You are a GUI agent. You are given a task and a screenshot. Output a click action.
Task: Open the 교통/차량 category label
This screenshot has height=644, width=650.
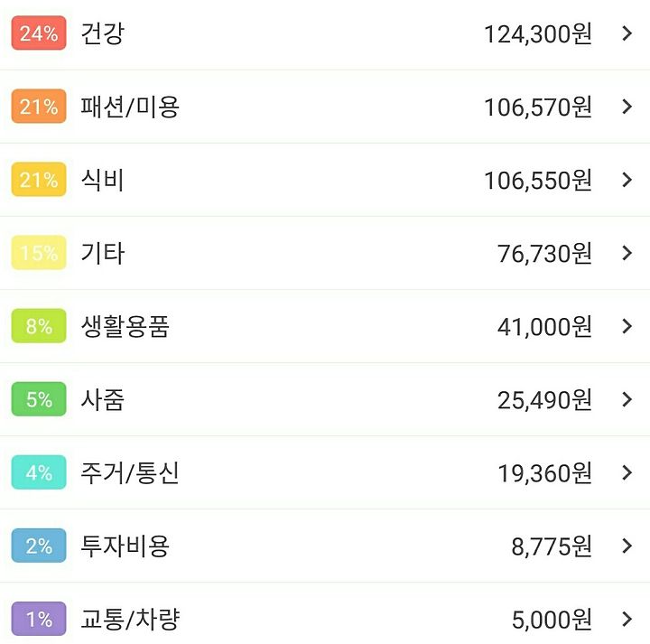(130, 619)
